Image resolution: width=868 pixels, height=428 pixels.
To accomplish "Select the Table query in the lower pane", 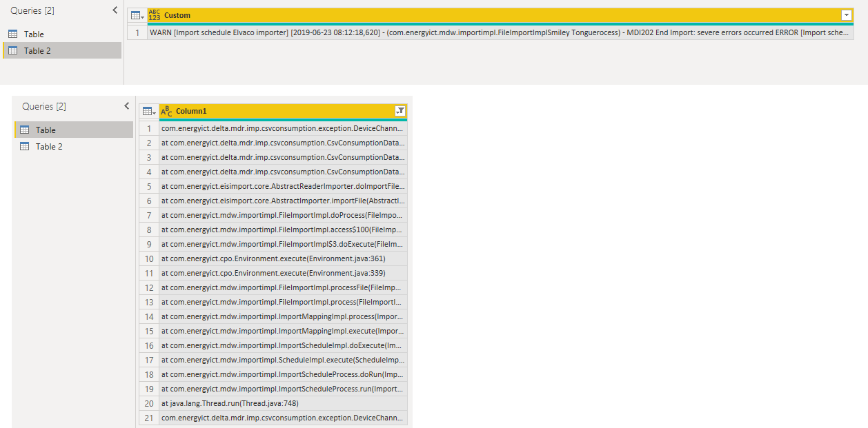I will [73, 130].
